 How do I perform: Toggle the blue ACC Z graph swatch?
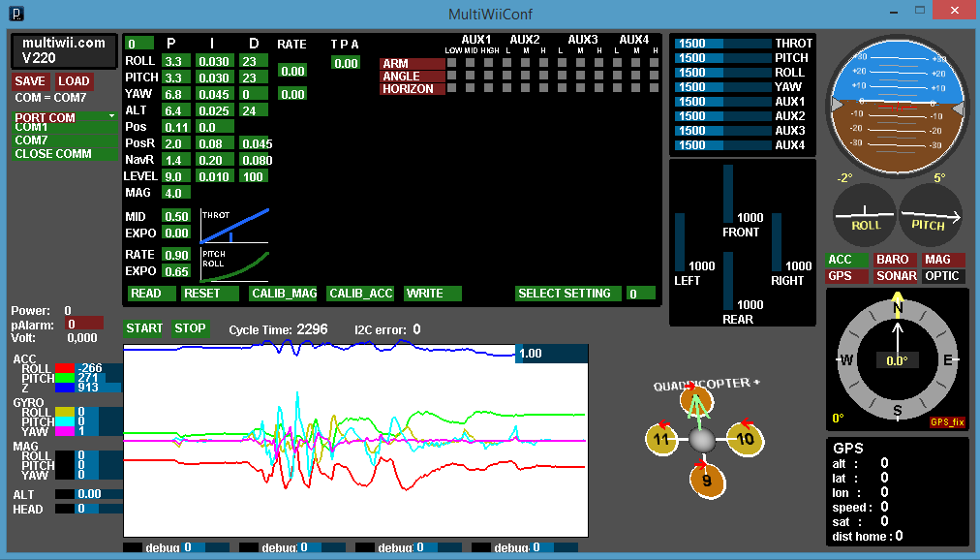(x=64, y=388)
